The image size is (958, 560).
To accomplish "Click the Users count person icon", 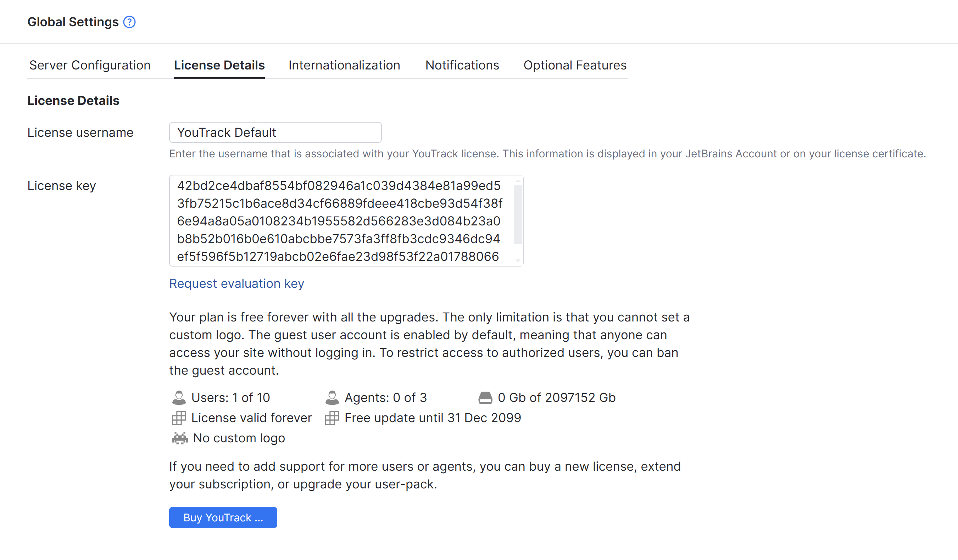I will [x=179, y=397].
